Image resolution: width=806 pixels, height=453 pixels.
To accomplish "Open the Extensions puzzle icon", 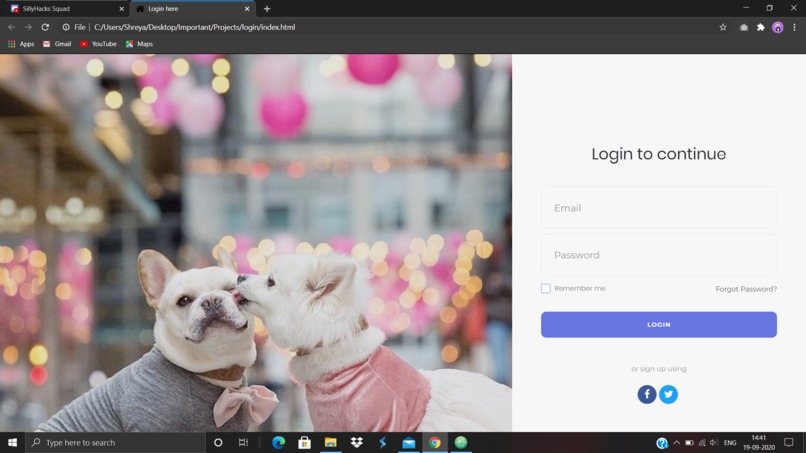I will tap(761, 27).
